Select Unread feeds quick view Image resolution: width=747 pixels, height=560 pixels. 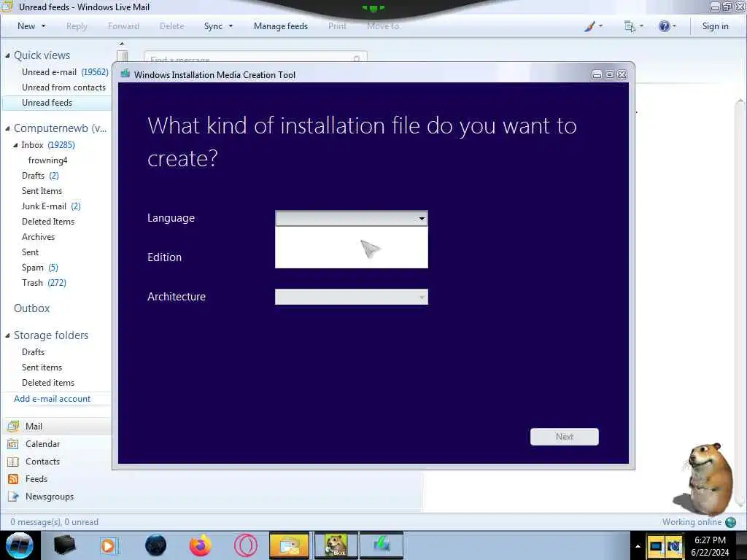tap(47, 102)
